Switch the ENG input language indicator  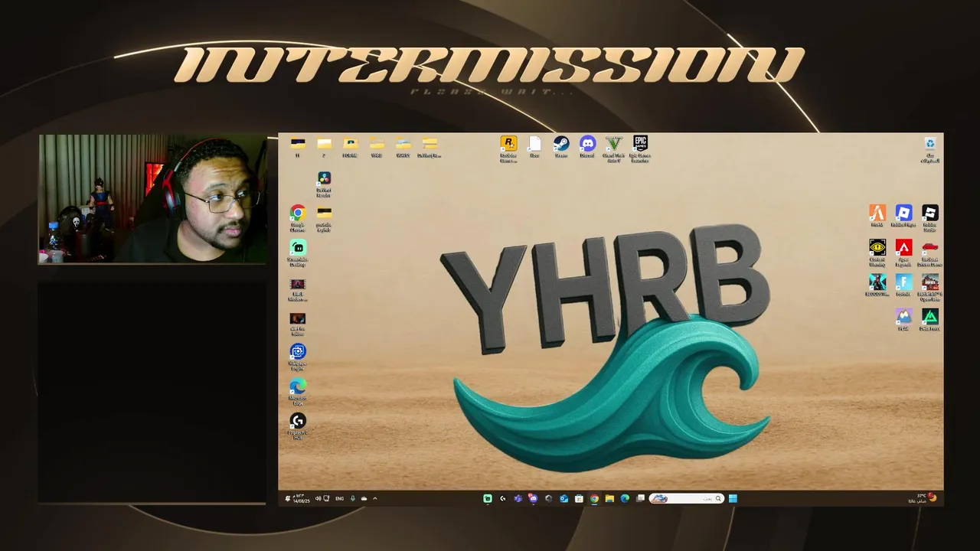(339, 498)
